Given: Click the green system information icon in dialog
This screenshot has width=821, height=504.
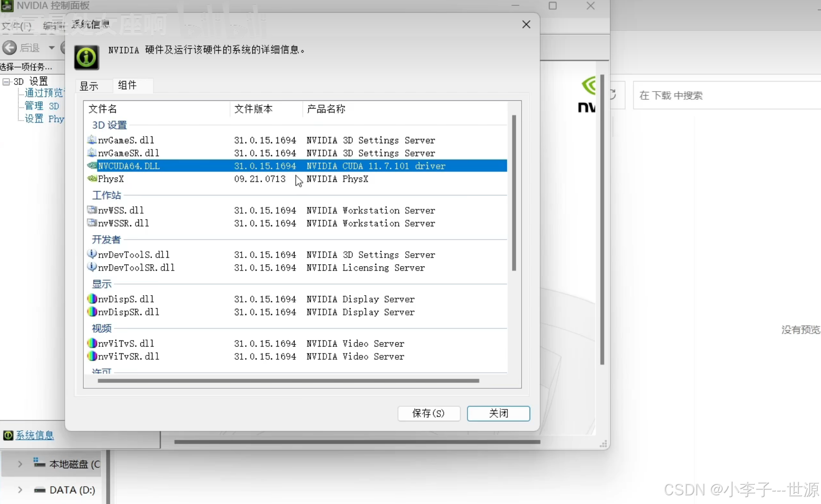Looking at the screenshot, I should click(86, 57).
